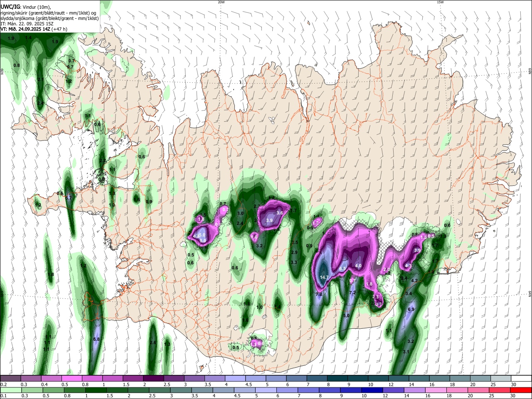Click the 3.4 rain value
Screen dimensions: 532x399
(409, 294)
